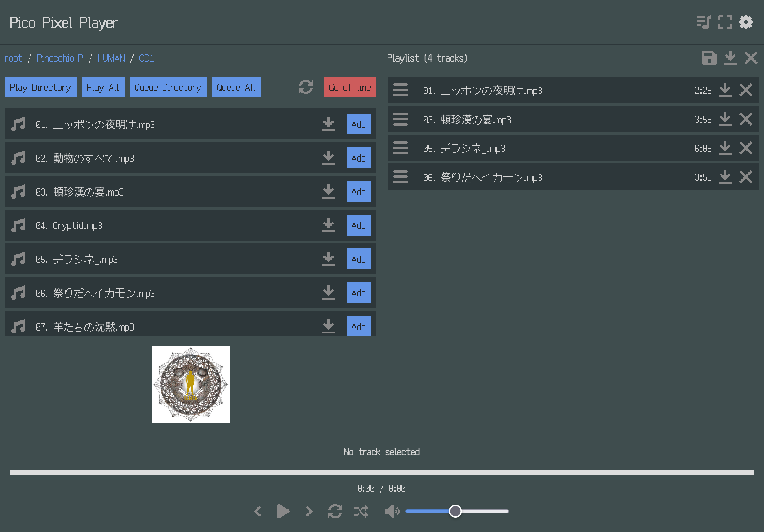The width and height of the screenshot is (764, 532).
Task: Download file 05. デラシネ_.mp3 from directory list
Action: [x=328, y=259]
